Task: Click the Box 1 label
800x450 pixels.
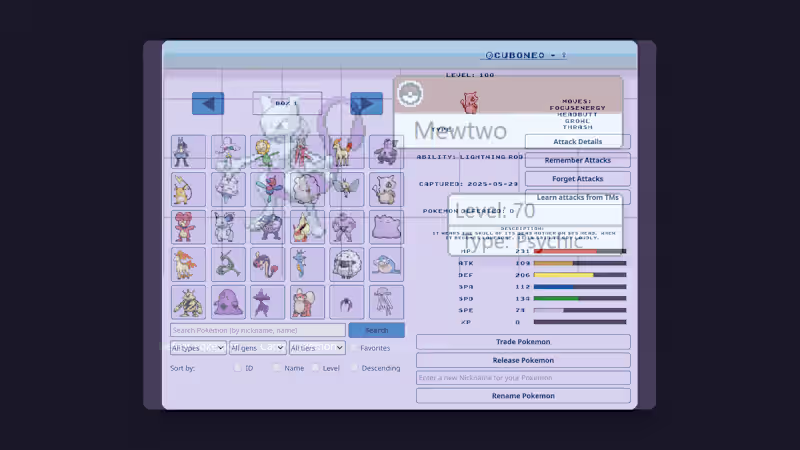Action: [x=287, y=103]
